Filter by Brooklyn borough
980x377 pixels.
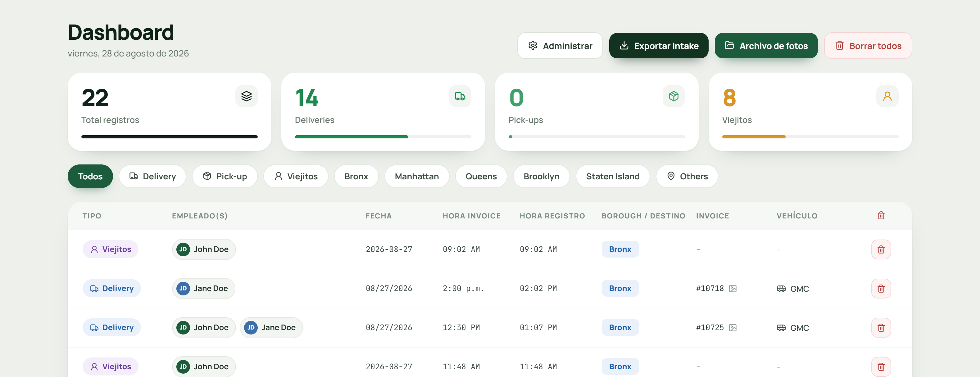(541, 176)
